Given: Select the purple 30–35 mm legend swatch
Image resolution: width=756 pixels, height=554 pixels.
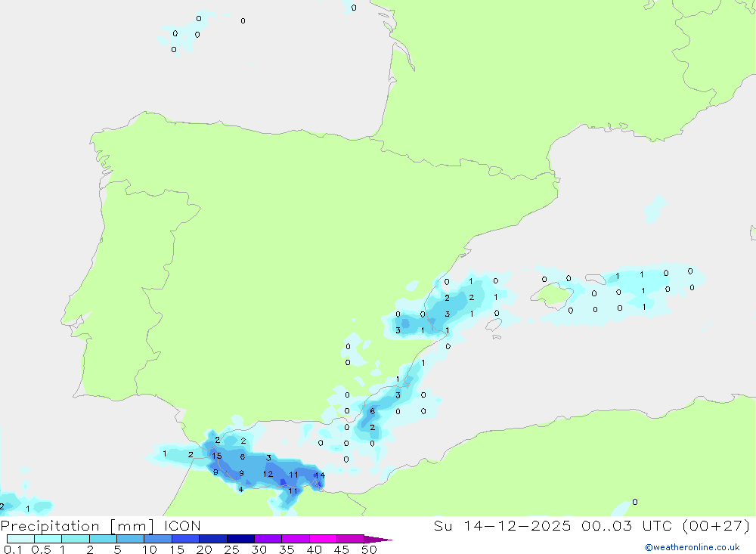Looking at the screenshot, I should tap(268, 539).
